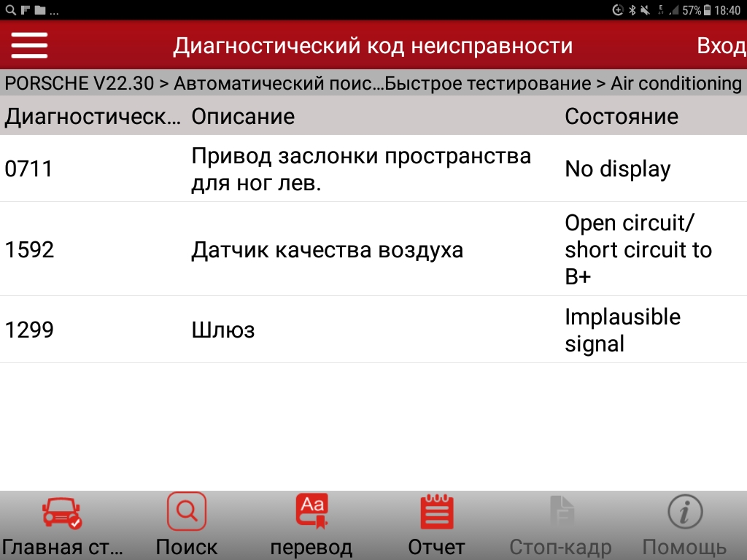The width and height of the screenshot is (747, 560).
Task: Select fault code 1299
Action: coord(29,330)
